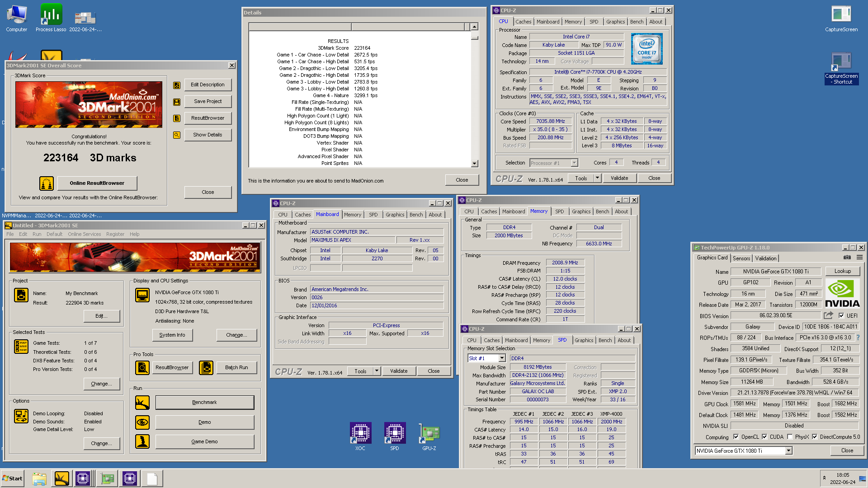Click the Project icon in 3DMark2001 window
The height and width of the screenshot is (488, 868).
pyautogui.click(x=21, y=295)
